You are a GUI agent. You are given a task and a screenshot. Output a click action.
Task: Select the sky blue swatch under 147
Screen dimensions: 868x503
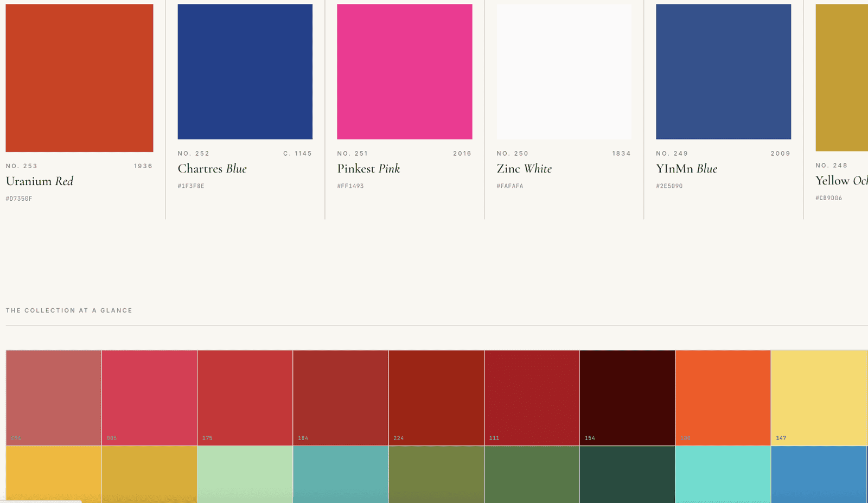[819, 474]
